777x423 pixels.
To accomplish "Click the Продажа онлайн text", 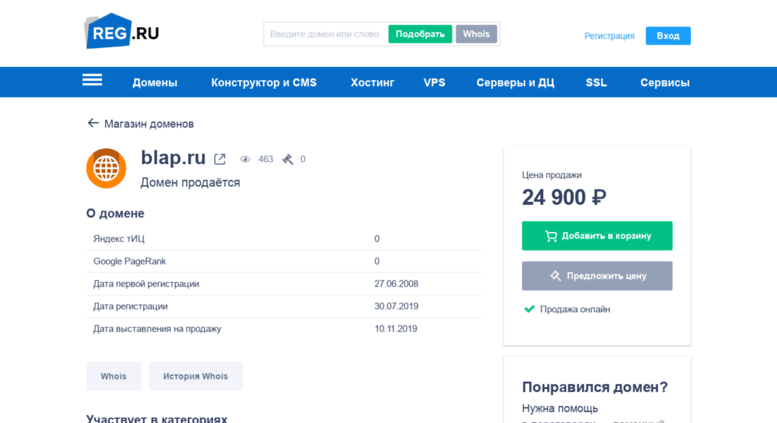I will click(575, 309).
